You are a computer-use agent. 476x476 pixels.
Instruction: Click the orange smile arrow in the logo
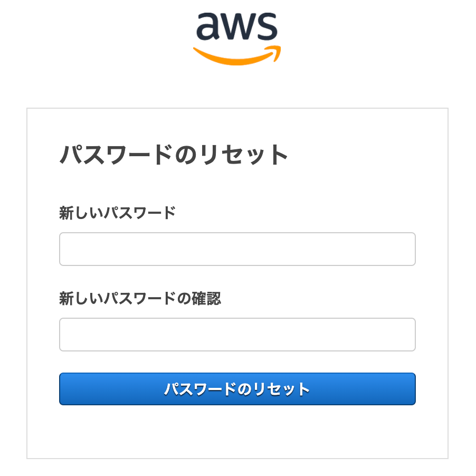click(x=237, y=55)
